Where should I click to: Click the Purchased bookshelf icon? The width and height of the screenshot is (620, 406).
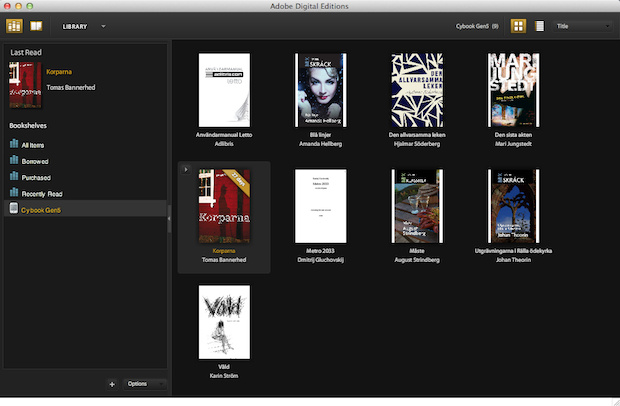13,177
